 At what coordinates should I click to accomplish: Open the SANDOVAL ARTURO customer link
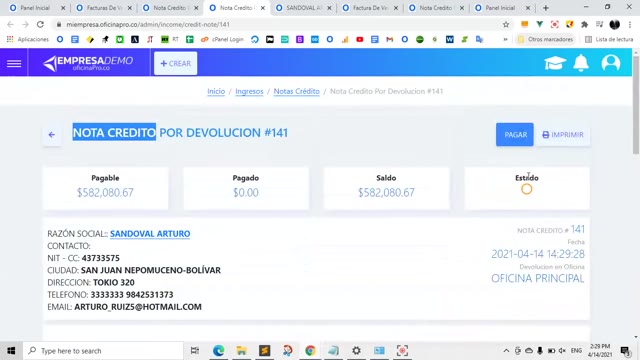150,233
